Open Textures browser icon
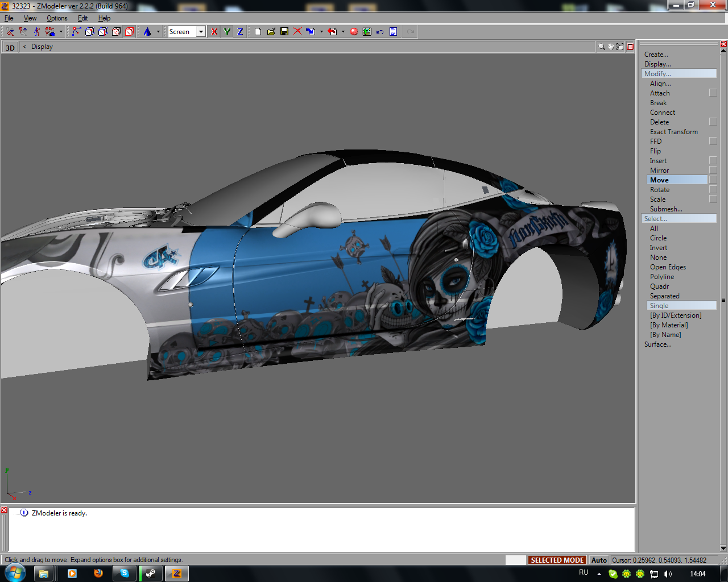Viewport: 728px width, 582px height. point(367,32)
